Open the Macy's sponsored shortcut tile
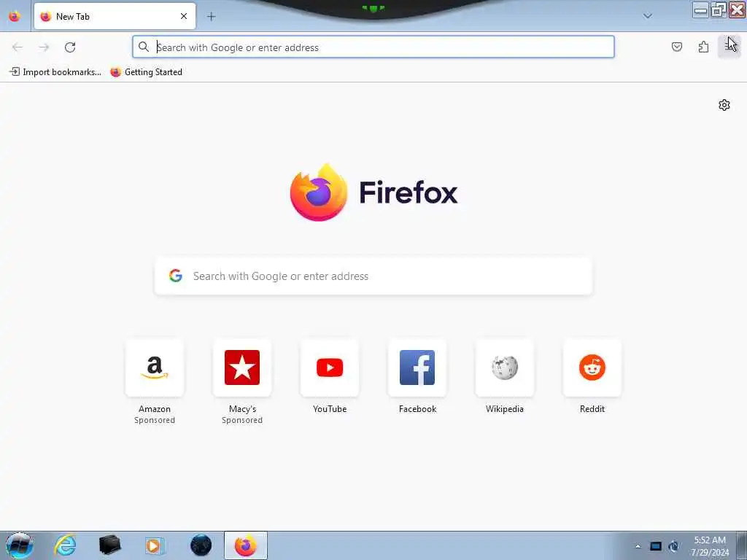 click(242, 367)
